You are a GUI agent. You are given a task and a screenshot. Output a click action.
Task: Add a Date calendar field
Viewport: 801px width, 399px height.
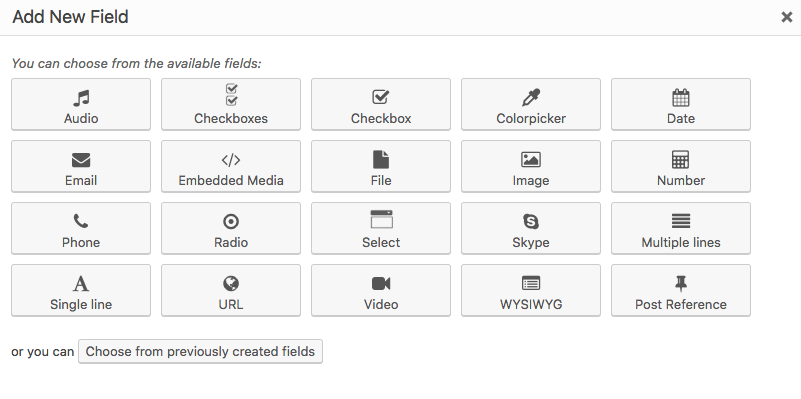pyautogui.click(x=681, y=104)
